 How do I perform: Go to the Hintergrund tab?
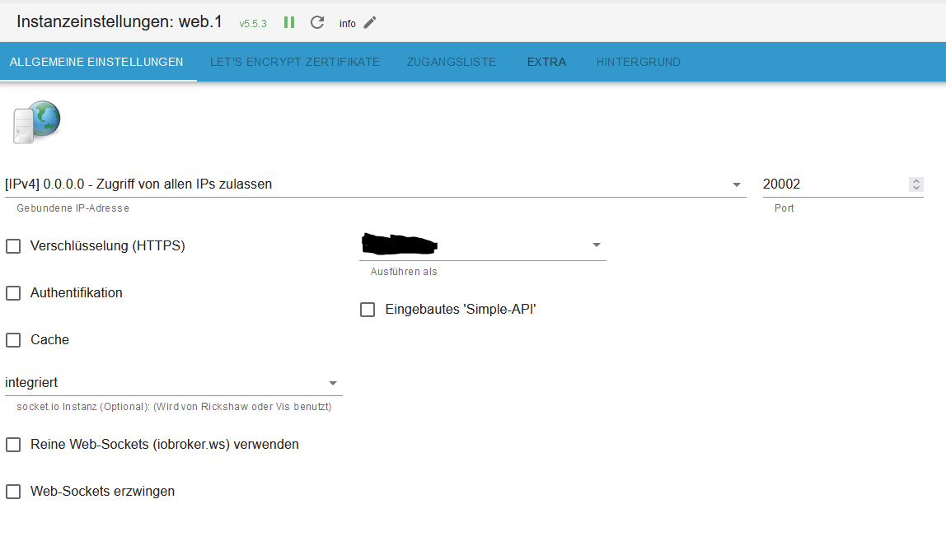coord(639,62)
